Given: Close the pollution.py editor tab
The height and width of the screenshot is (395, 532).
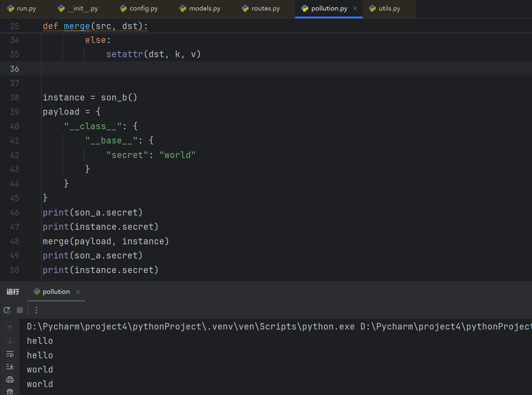Looking at the screenshot, I should (x=355, y=9).
